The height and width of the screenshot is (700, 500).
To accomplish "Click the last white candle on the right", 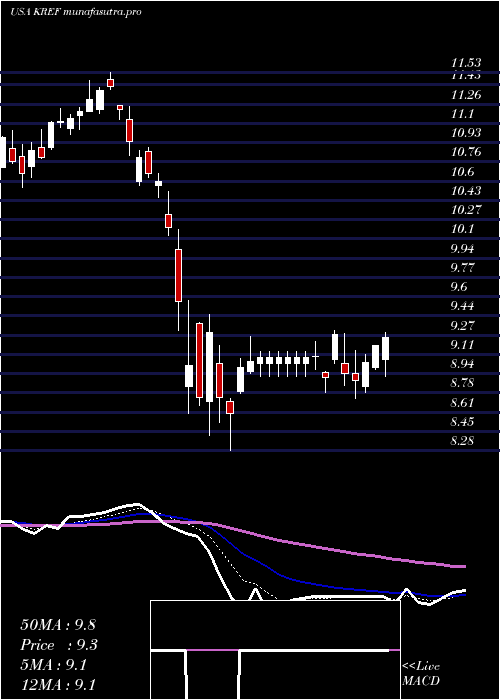I will click(386, 348).
